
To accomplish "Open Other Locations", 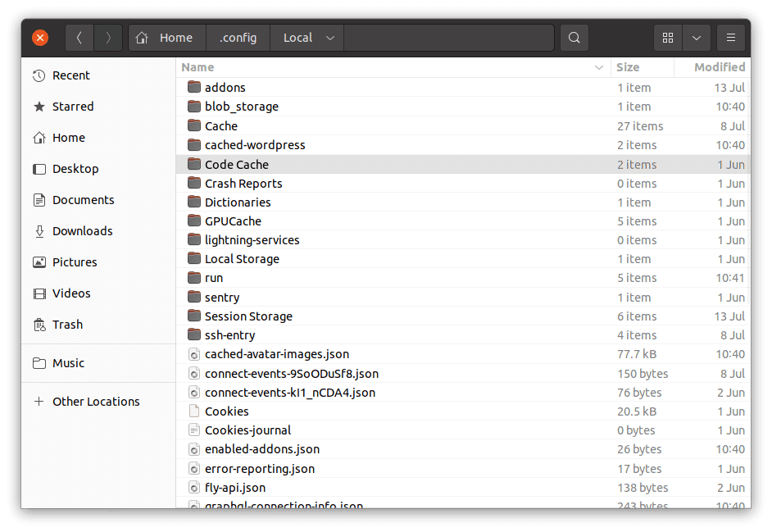I will pos(96,401).
